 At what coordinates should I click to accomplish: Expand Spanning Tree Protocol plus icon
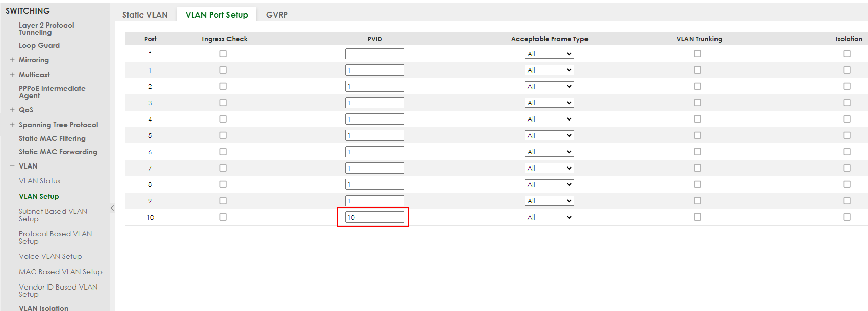tap(12, 125)
